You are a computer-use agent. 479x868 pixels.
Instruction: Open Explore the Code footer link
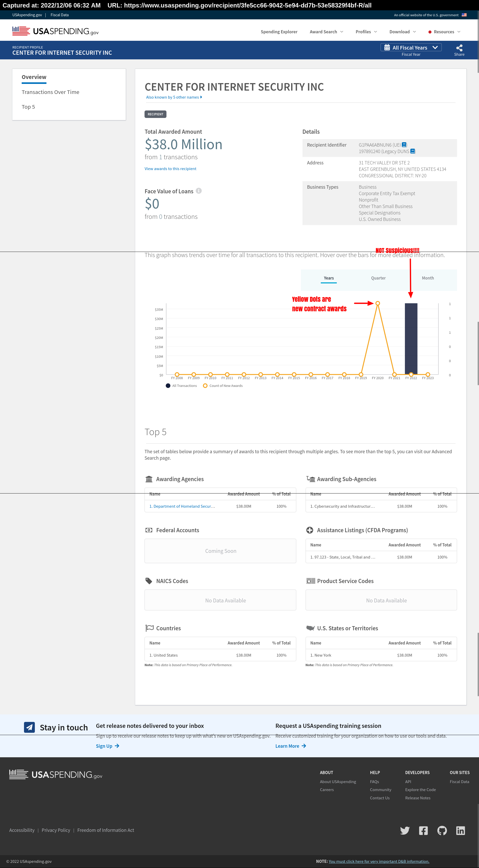tap(420, 790)
